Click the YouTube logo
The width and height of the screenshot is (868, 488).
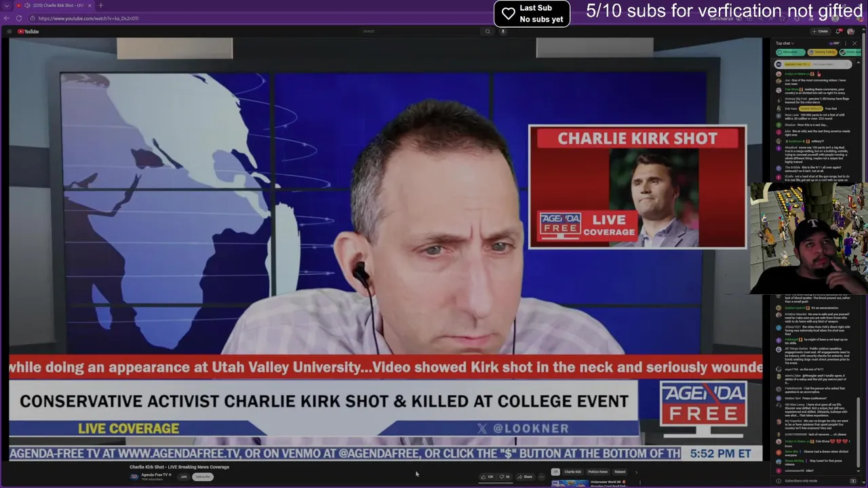(28, 31)
